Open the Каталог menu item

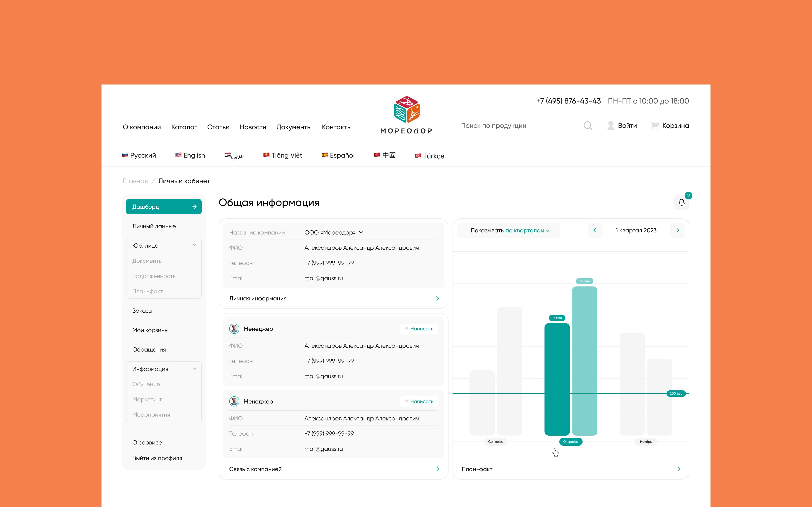click(x=184, y=127)
